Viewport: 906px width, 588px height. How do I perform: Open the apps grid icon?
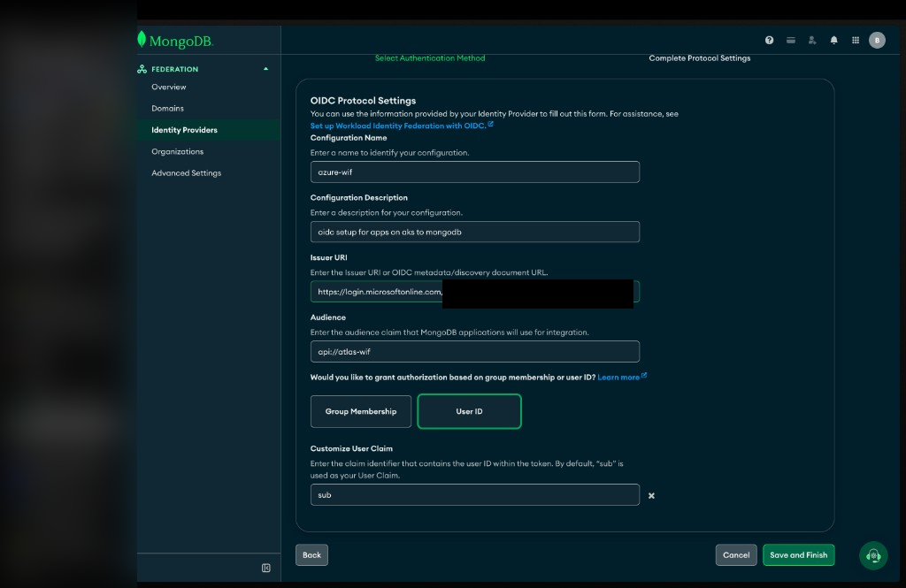click(x=856, y=40)
